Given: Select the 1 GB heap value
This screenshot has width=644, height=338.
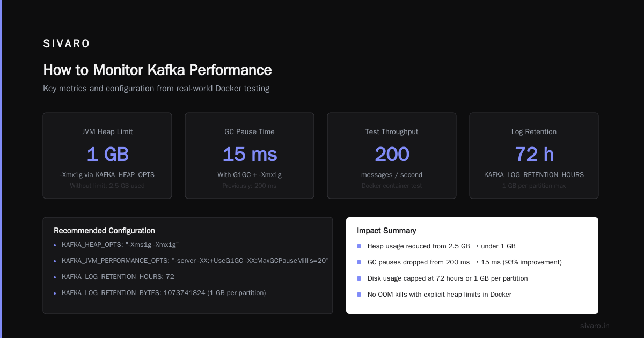Looking at the screenshot, I should coord(107,154).
